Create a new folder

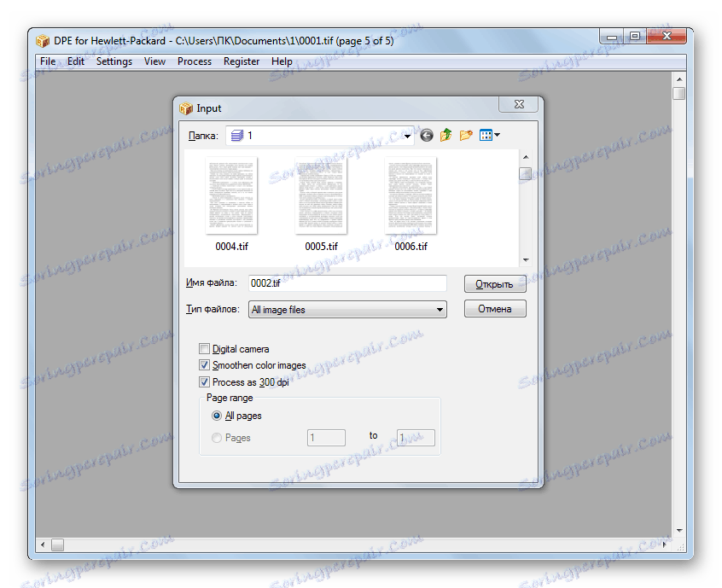click(466, 136)
